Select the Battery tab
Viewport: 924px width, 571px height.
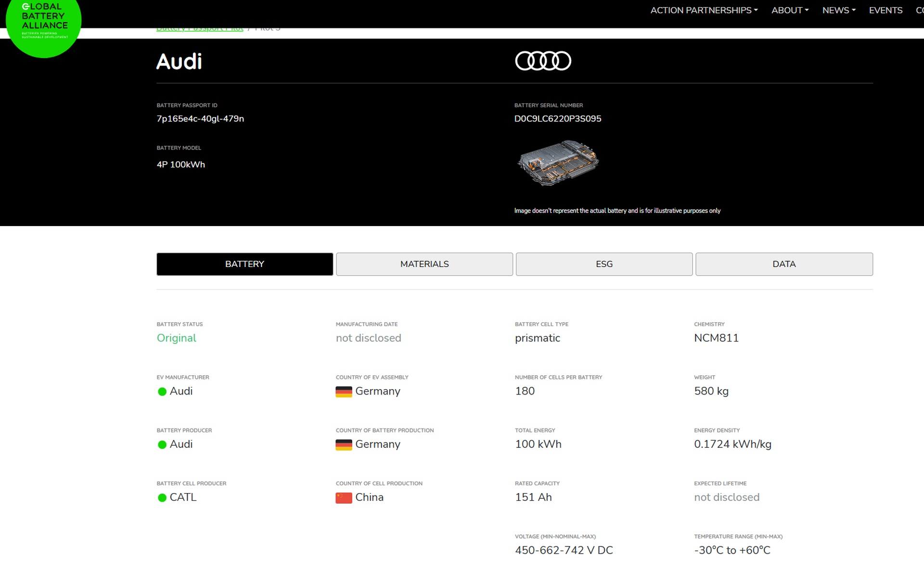coord(244,264)
